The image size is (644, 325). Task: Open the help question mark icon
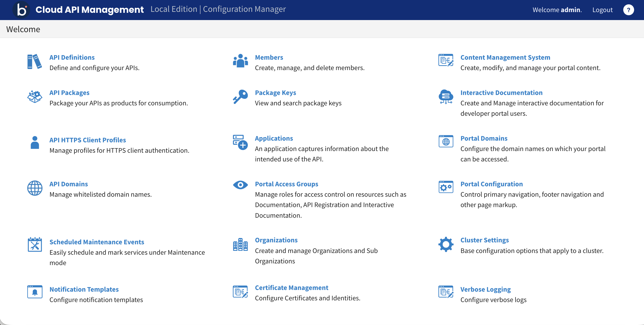628,10
